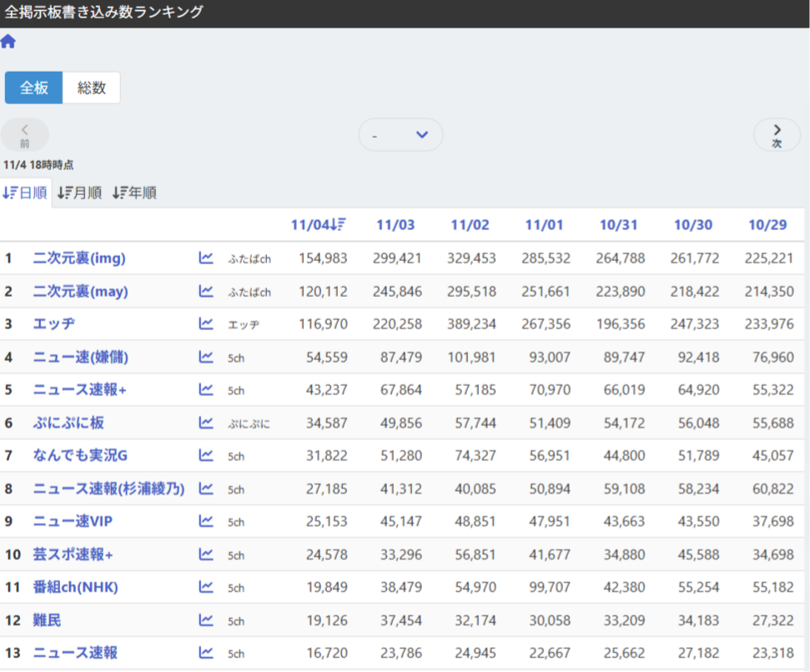Open the chart icon for 二次元裏(img)
This screenshot has height=672, width=810.
coord(206,258)
